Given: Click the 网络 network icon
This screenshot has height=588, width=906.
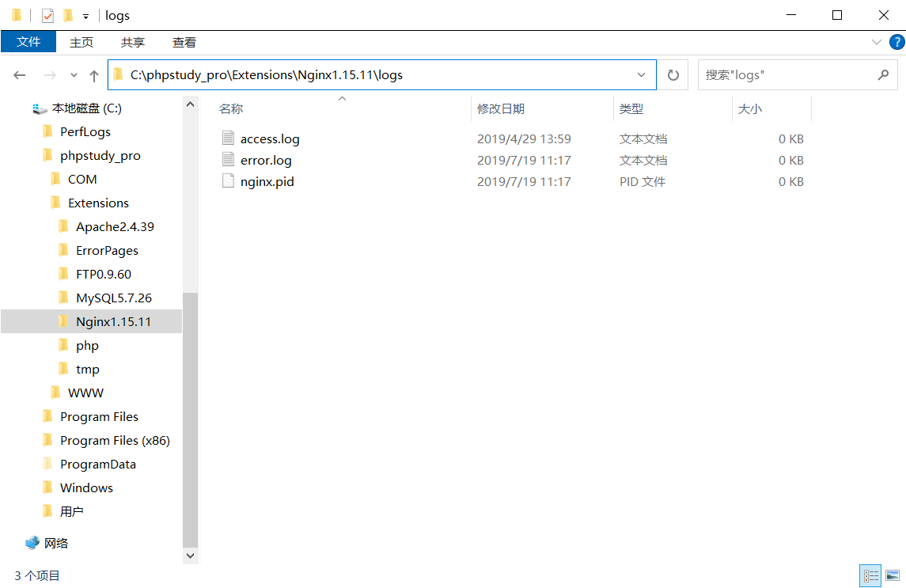Looking at the screenshot, I should click(32, 542).
